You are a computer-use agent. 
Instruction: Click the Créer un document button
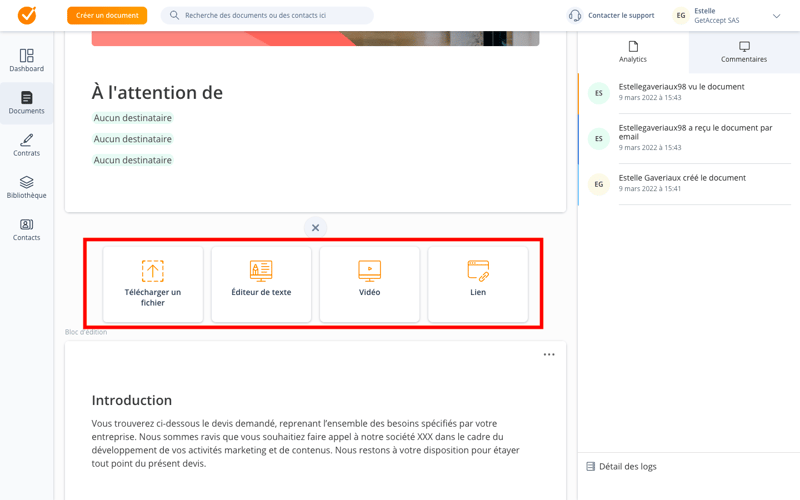(107, 15)
